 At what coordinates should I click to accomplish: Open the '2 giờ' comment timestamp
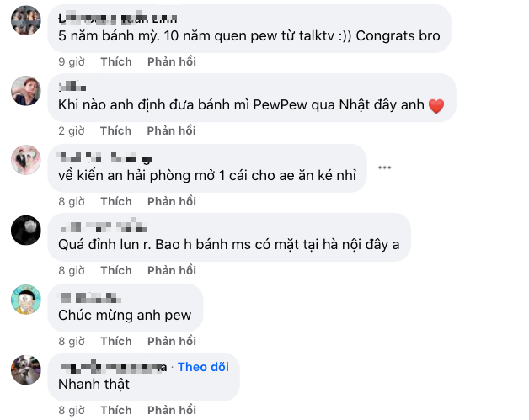point(72,130)
